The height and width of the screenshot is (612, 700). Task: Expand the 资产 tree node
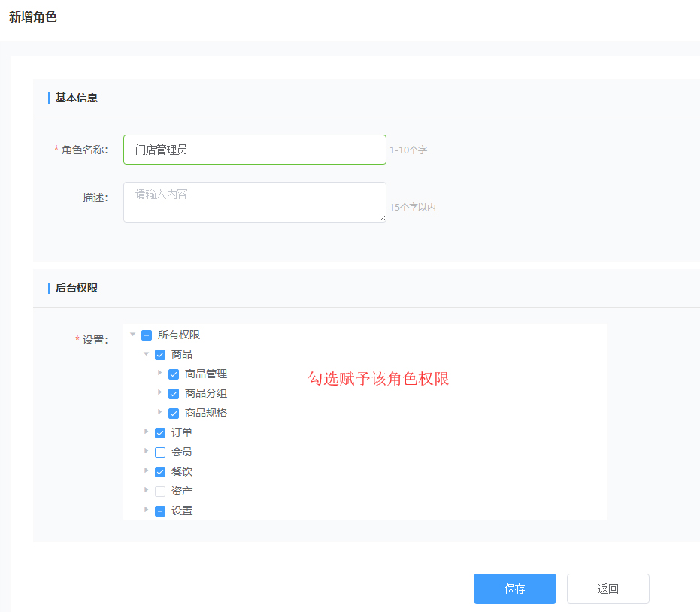(x=146, y=489)
